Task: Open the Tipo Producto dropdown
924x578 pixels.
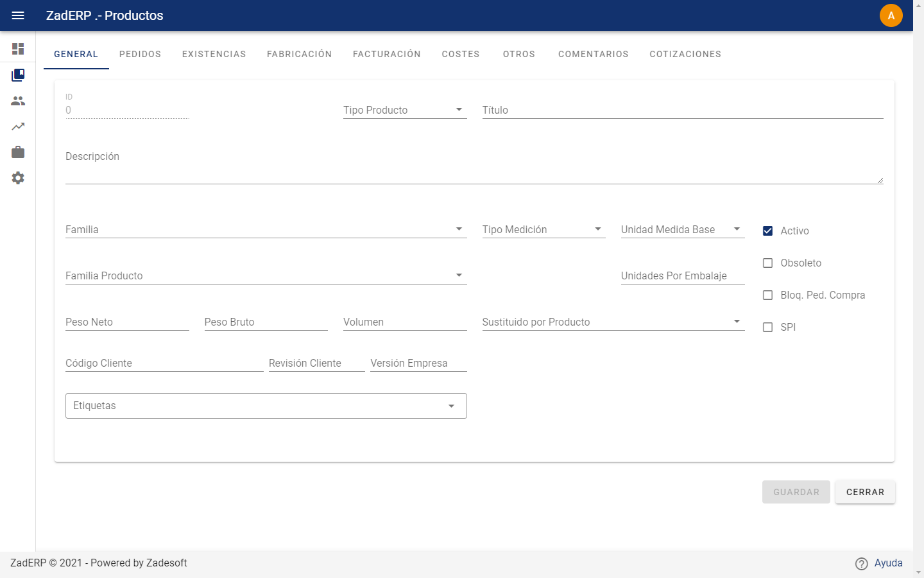Action: 405,110
